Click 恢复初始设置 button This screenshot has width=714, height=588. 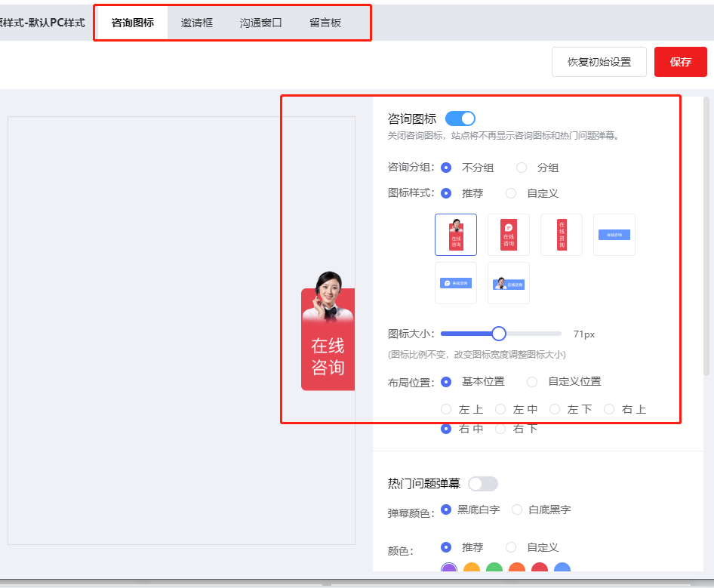[x=599, y=62]
